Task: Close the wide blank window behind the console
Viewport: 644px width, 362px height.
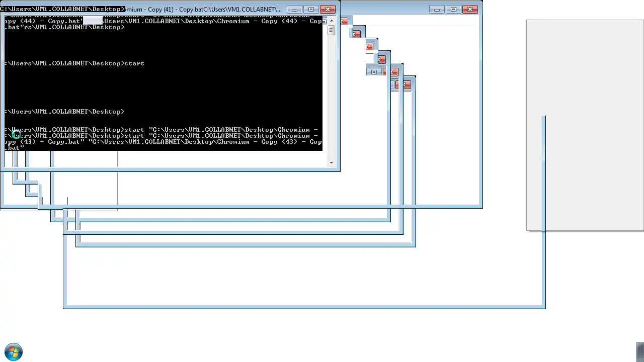Action: [470, 10]
